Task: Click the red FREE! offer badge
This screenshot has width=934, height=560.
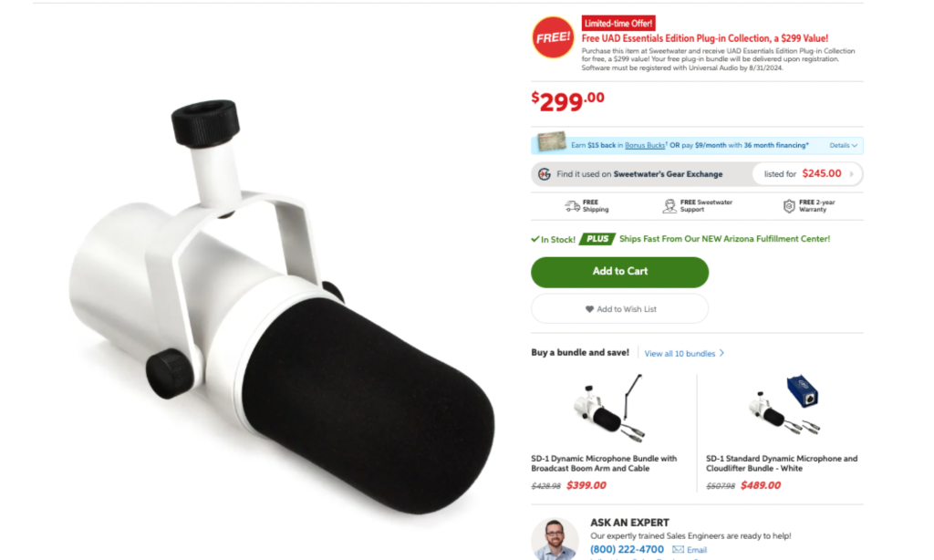Action: [553, 36]
